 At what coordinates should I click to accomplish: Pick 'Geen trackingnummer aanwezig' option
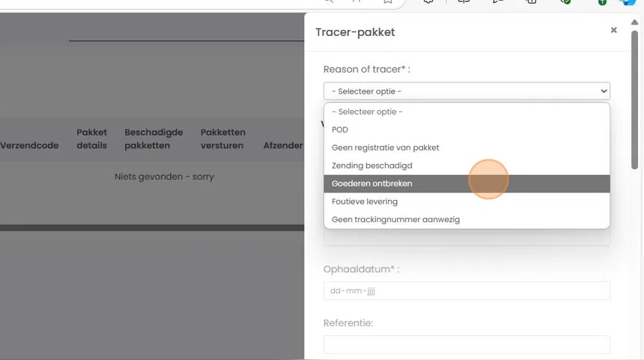[395, 219]
